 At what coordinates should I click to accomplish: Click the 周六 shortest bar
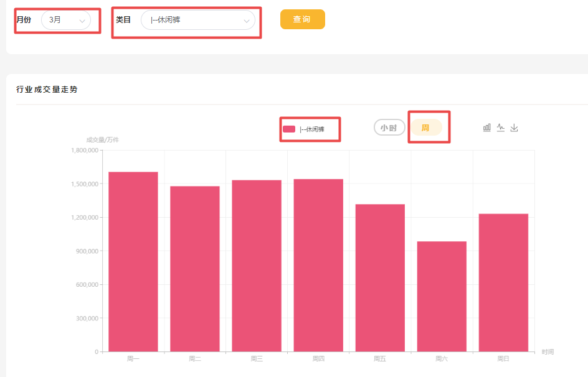442,296
